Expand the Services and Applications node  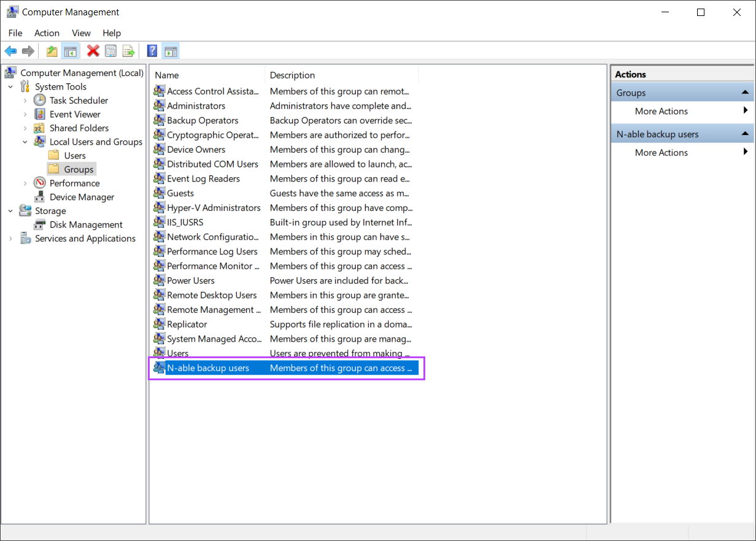pos(10,239)
